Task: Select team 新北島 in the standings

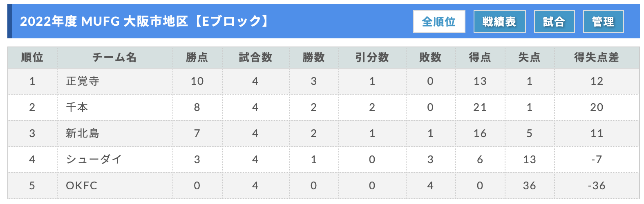Action: (x=83, y=133)
